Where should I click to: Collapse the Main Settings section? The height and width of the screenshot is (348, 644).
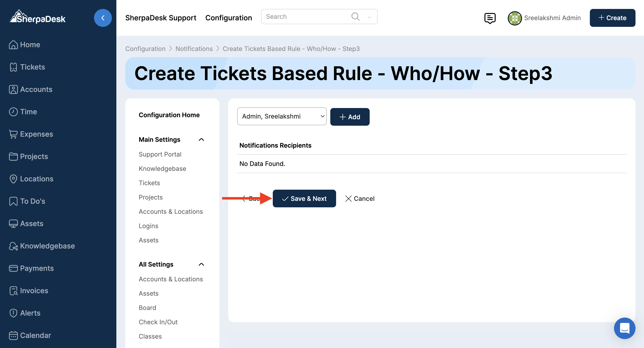coord(201,139)
